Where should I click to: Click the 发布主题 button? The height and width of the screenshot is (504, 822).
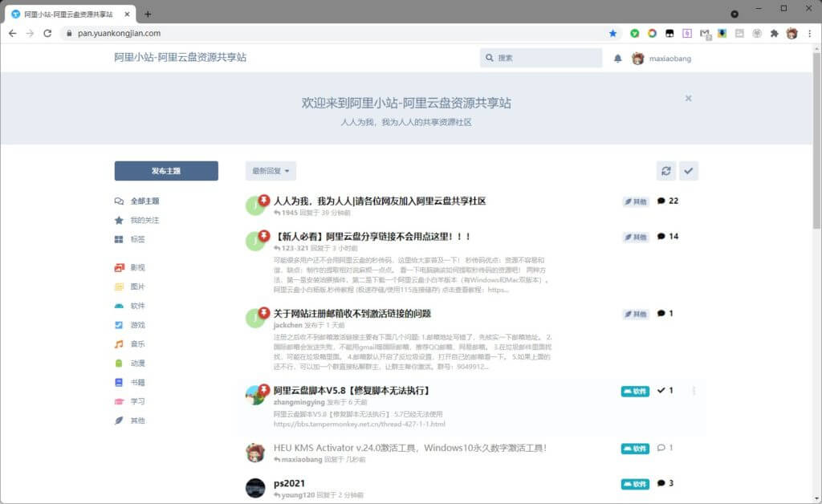pos(166,171)
